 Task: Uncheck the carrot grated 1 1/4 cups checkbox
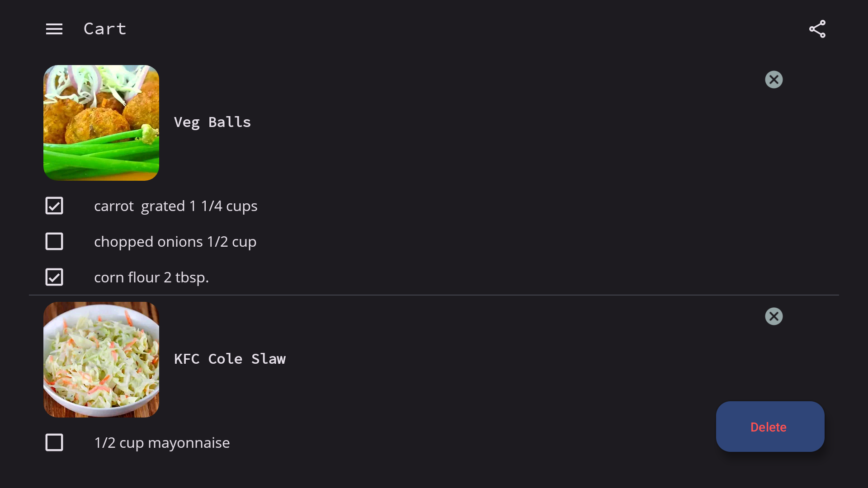click(54, 206)
